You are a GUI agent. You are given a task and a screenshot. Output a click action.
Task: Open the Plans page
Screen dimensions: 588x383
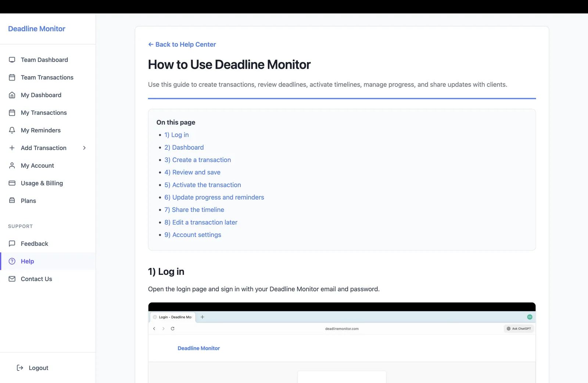click(x=48, y=201)
